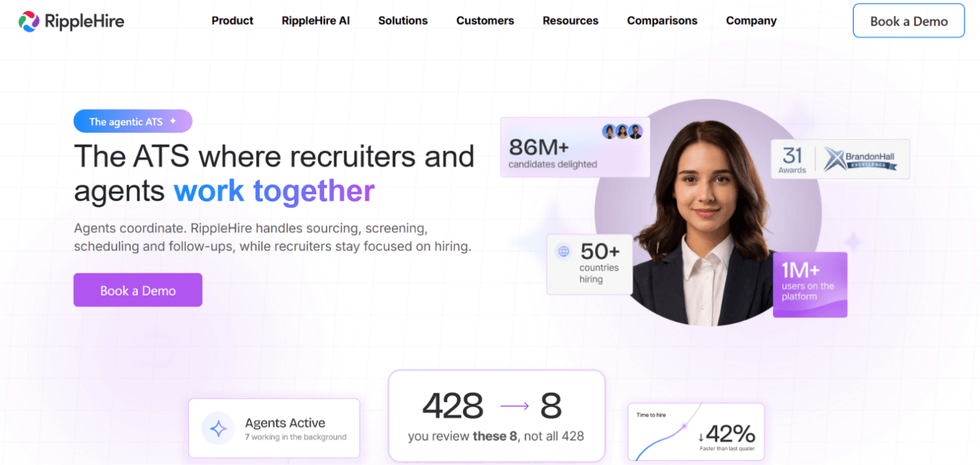Open the Resources menu

pos(570,21)
